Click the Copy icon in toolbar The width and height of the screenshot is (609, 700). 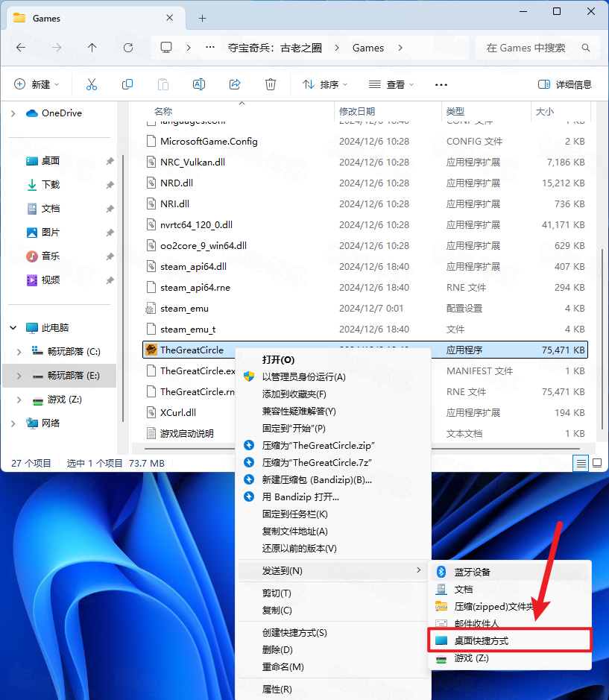coord(127,84)
